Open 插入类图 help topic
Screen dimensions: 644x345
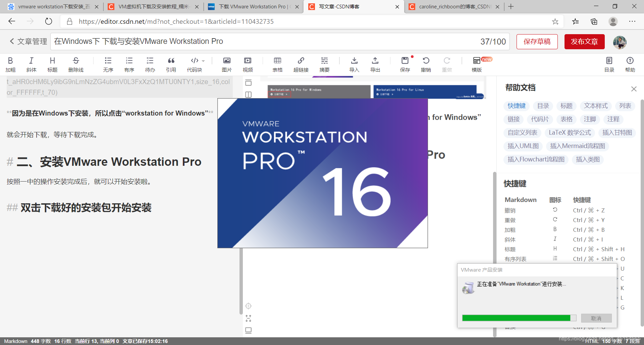tap(588, 159)
